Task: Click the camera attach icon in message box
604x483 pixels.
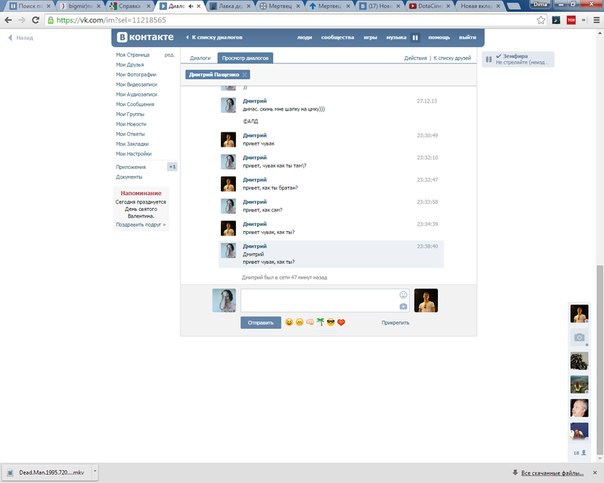Action: pos(403,306)
